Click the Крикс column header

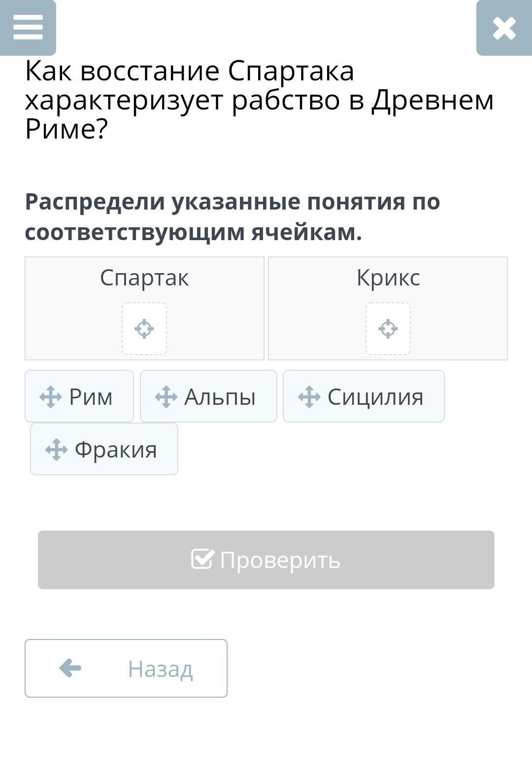[388, 278]
